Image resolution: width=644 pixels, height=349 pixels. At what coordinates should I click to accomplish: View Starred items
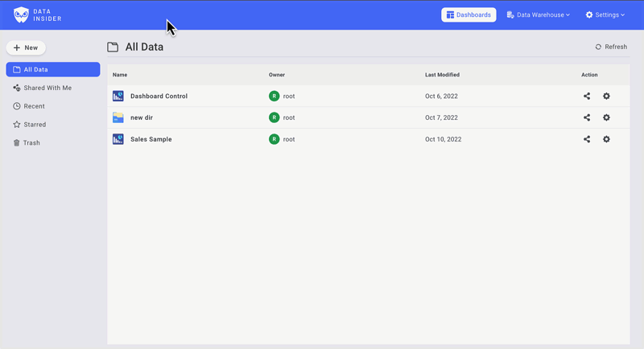click(x=35, y=125)
